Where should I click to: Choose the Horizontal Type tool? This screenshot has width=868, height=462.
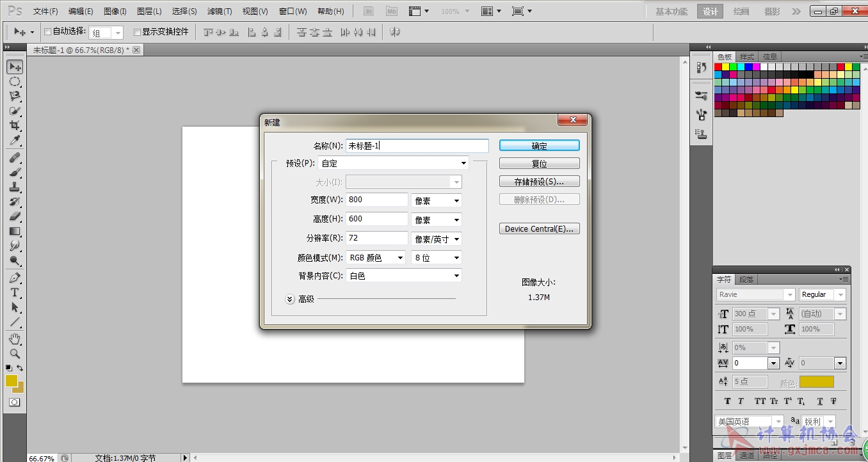click(15, 293)
